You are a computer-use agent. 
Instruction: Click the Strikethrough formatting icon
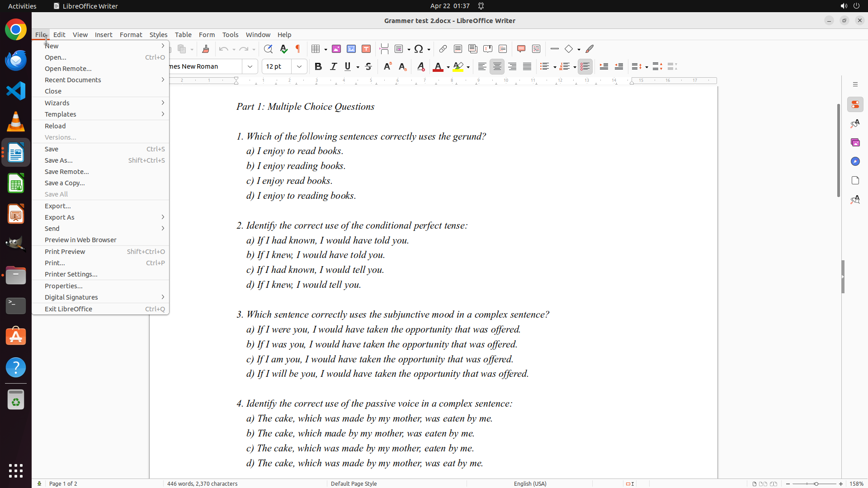(368, 66)
